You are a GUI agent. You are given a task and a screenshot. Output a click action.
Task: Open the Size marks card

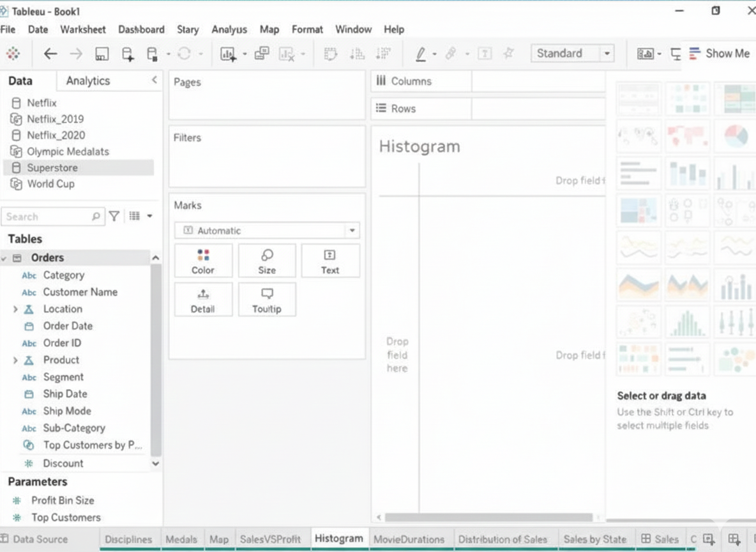[267, 261]
